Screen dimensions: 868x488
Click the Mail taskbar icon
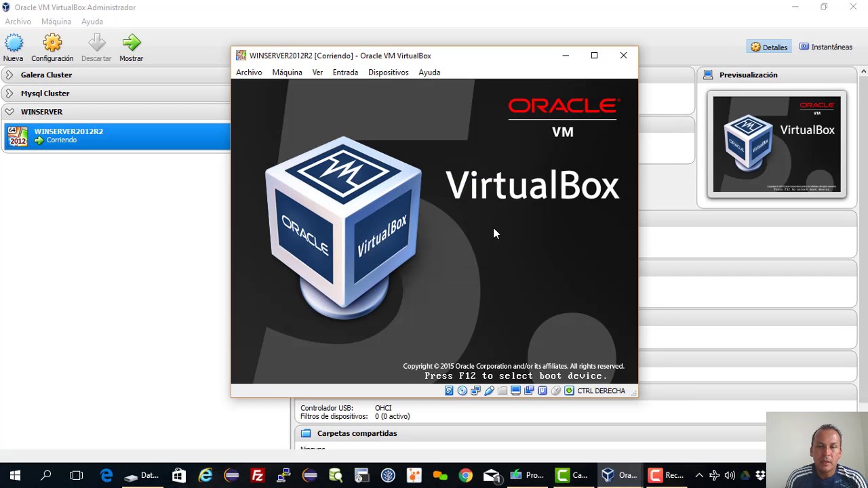(492, 475)
